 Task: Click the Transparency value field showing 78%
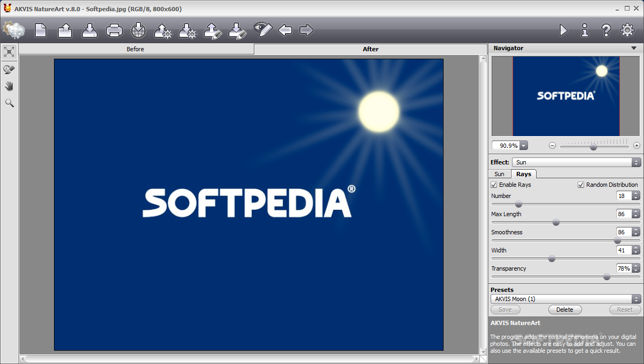tap(624, 268)
